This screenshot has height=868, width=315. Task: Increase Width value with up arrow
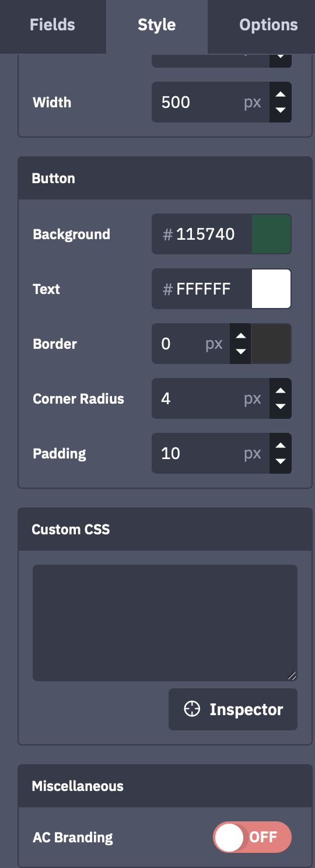click(x=281, y=94)
